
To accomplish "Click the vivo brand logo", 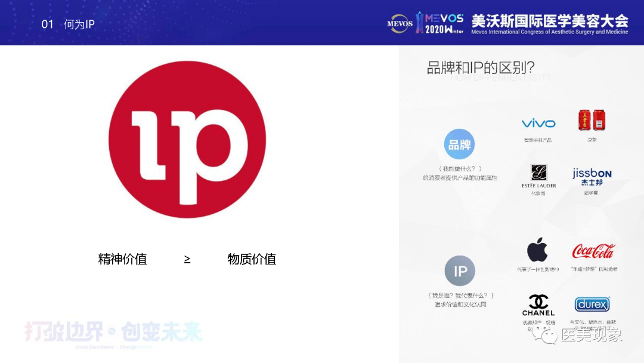I will click(x=538, y=124).
